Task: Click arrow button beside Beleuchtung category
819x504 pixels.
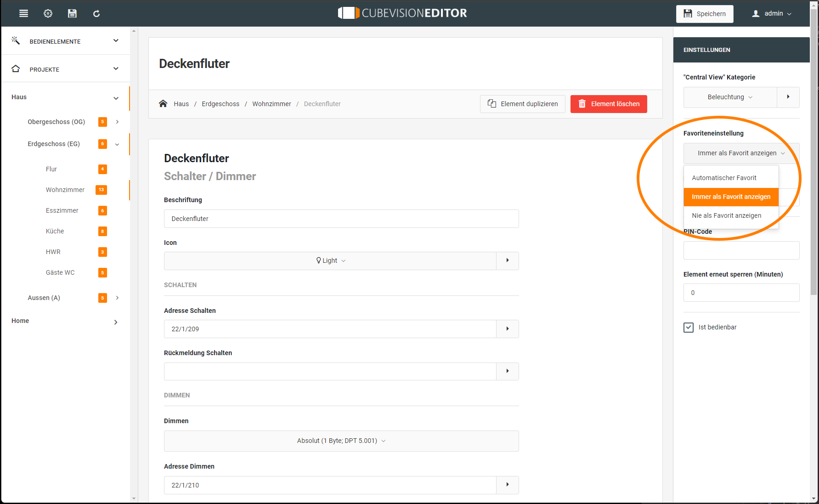Action: point(788,97)
